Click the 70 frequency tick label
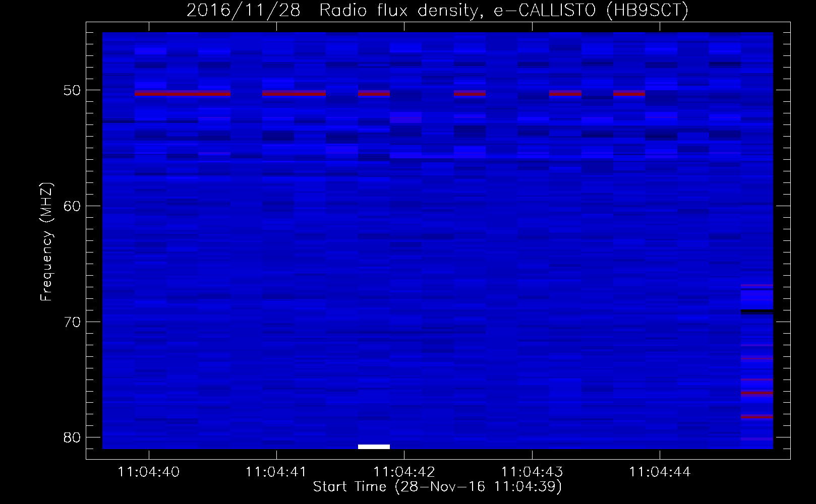Screen dimensions: 816x504 point(72,322)
